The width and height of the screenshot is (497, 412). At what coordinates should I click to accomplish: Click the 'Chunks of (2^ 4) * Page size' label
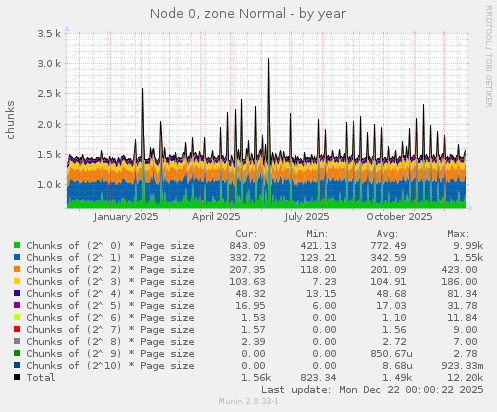pos(110,294)
